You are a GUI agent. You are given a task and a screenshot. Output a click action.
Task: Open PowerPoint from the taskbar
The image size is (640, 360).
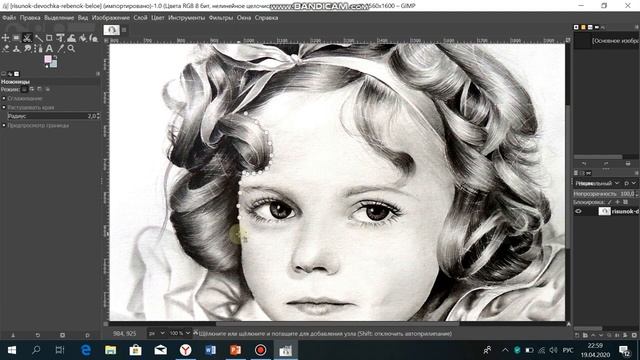click(x=236, y=350)
